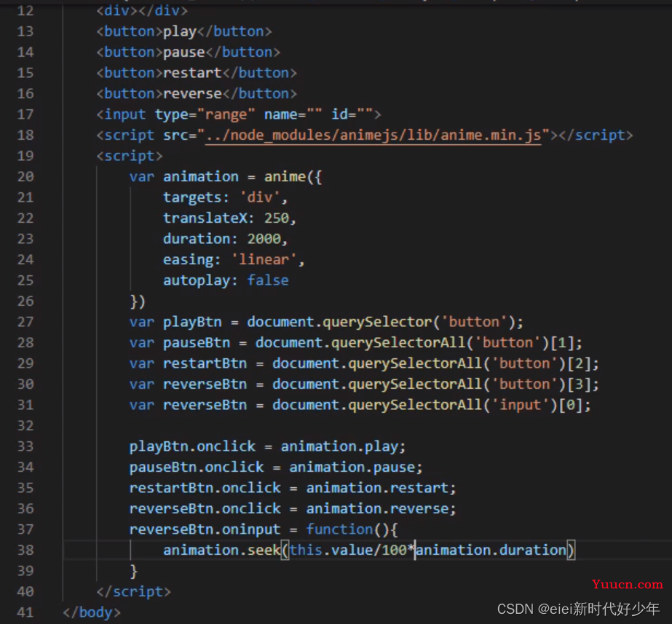Click the 'input' selector string on line 31

click(521, 405)
